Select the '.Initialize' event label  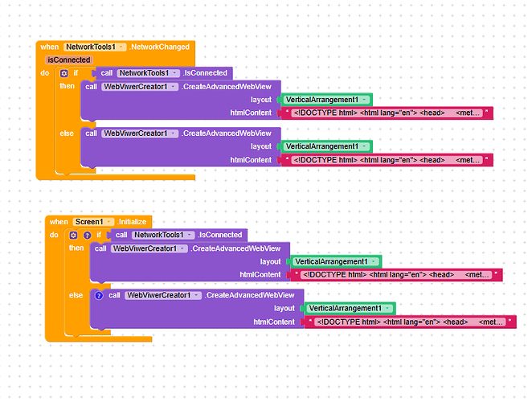pyautogui.click(x=132, y=222)
